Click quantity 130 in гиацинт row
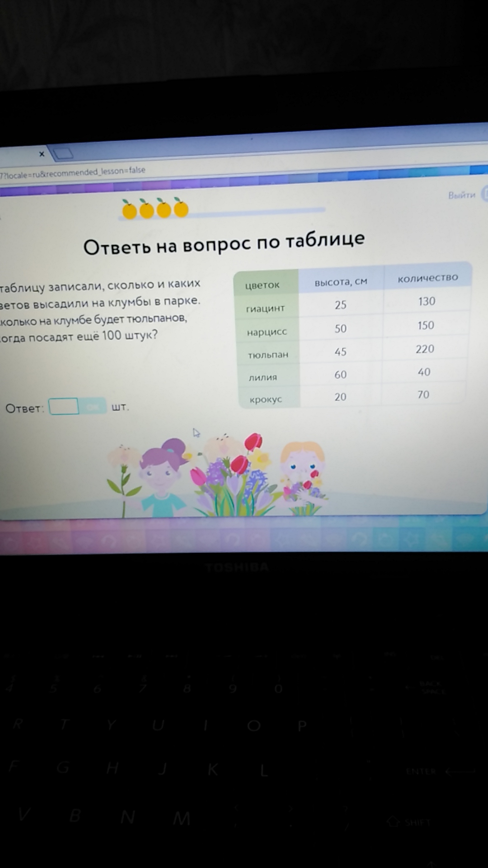The width and height of the screenshot is (488, 868). tap(427, 302)
